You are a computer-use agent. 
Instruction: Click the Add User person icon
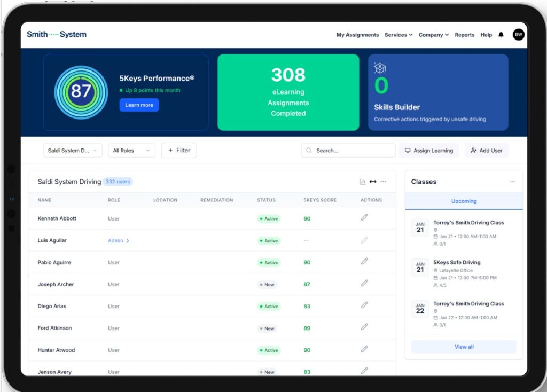[472, 150]
